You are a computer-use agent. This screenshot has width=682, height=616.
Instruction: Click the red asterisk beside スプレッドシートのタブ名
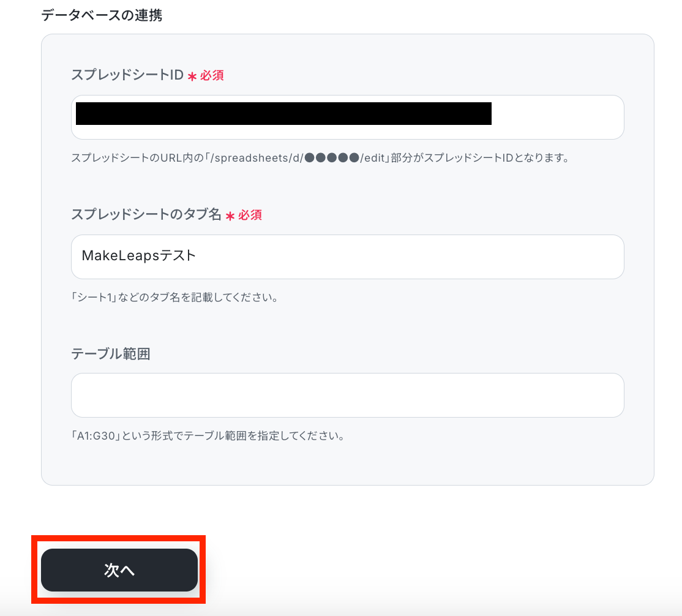(x=230, y=216)
